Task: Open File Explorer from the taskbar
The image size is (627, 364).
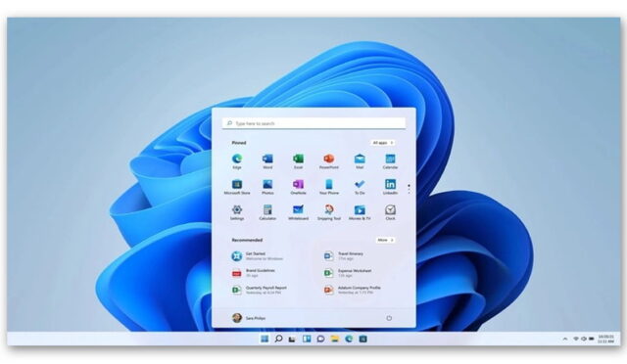Action: (x=335, y=339)
